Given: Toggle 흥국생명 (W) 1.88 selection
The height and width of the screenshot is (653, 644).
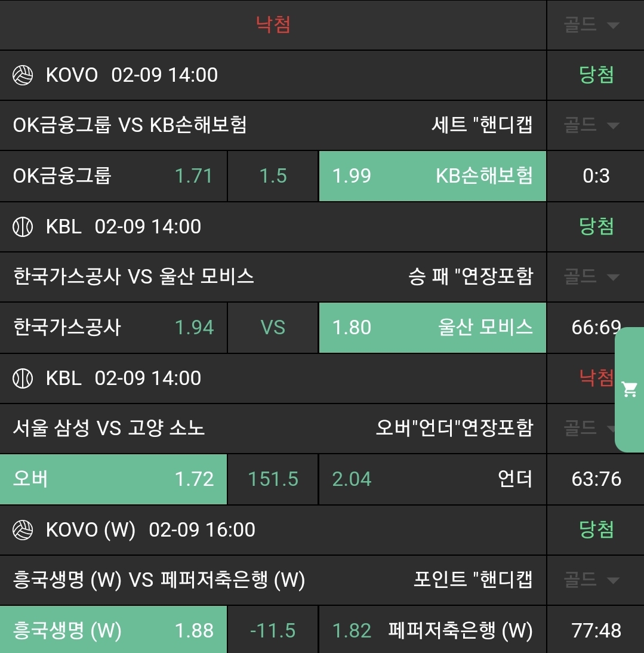Looking at the screenshot, I should [113, 631].
